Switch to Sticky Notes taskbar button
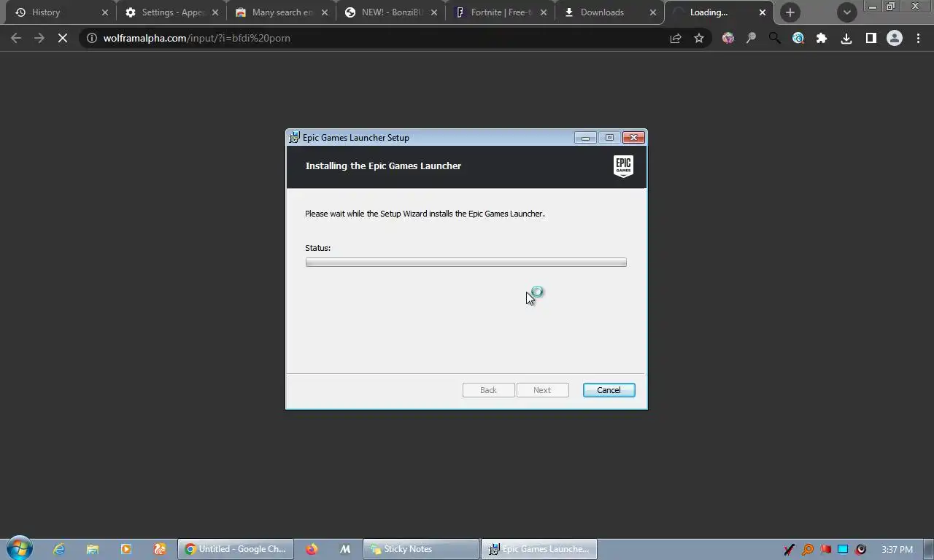Screen dimensions: 934x560 click(x=421, y=549)
